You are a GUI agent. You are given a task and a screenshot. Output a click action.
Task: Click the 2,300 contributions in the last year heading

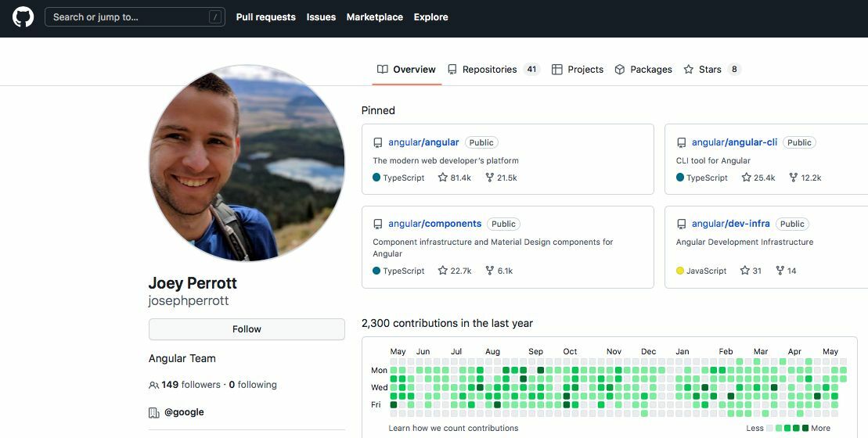(447, 323)
